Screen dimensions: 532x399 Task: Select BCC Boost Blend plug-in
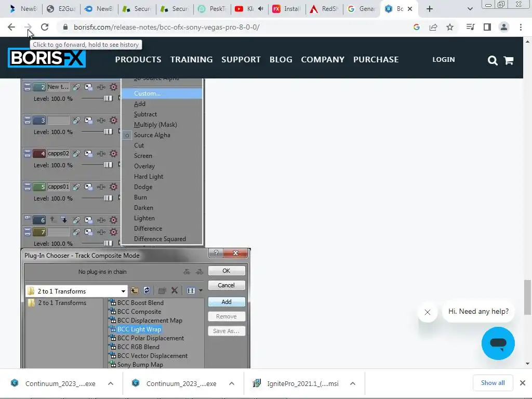140,303
